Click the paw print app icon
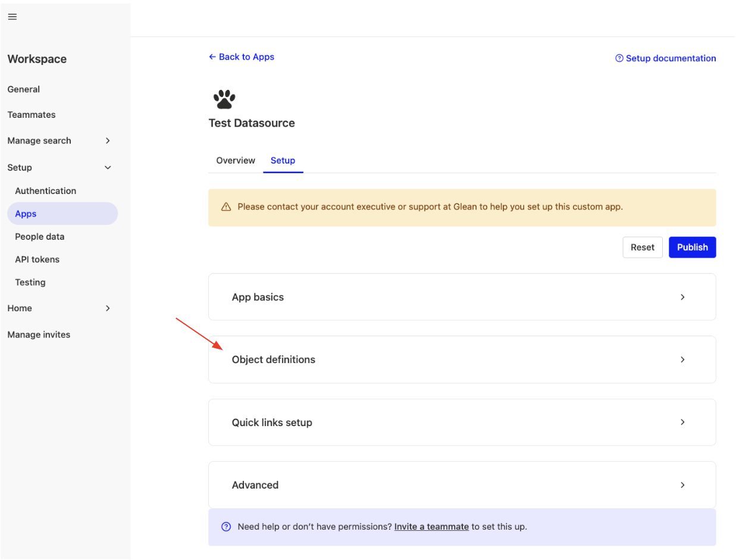 point(224,98)
